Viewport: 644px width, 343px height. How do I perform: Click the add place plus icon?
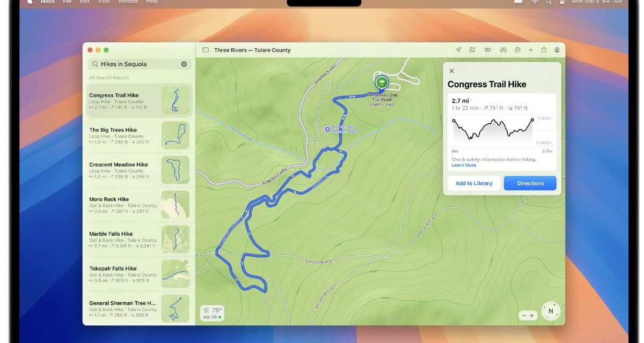click(x=531, y=49)
